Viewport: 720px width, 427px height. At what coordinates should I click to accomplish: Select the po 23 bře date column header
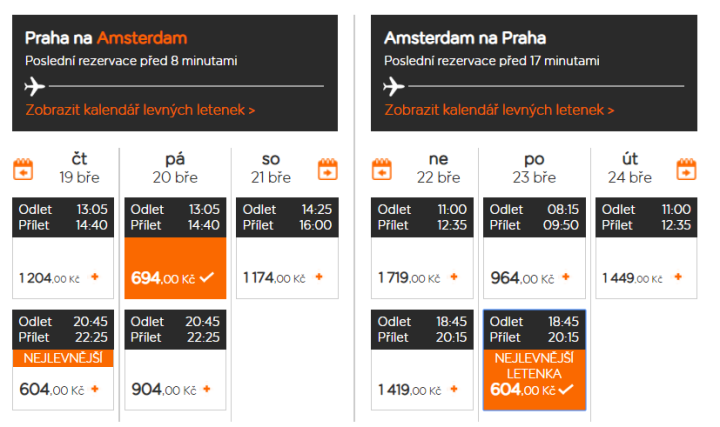pyautogui.click(x=534, y=168)
